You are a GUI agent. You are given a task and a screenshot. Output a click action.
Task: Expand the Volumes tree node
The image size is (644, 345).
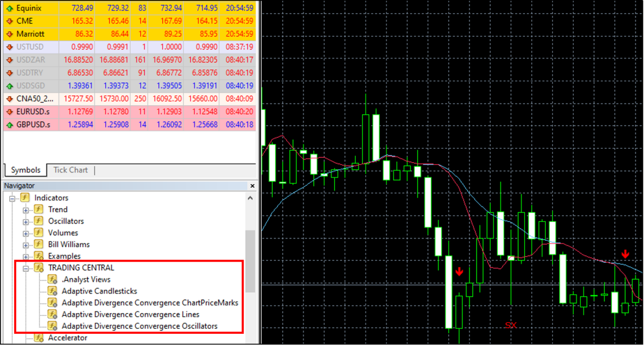click(x=26, y=233)
